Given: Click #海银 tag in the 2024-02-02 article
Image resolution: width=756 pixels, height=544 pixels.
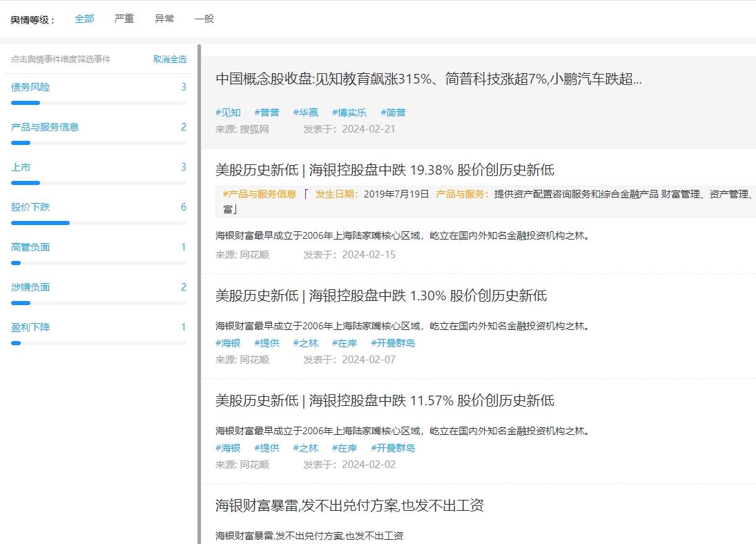Looking at the screenshot, I should click(x=228, y=448).
